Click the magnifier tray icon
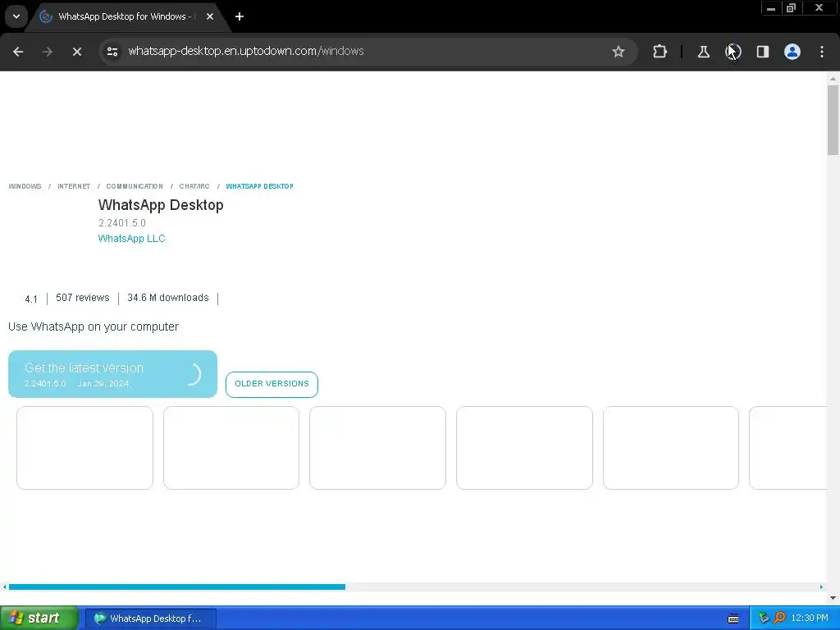 [779, 619]
